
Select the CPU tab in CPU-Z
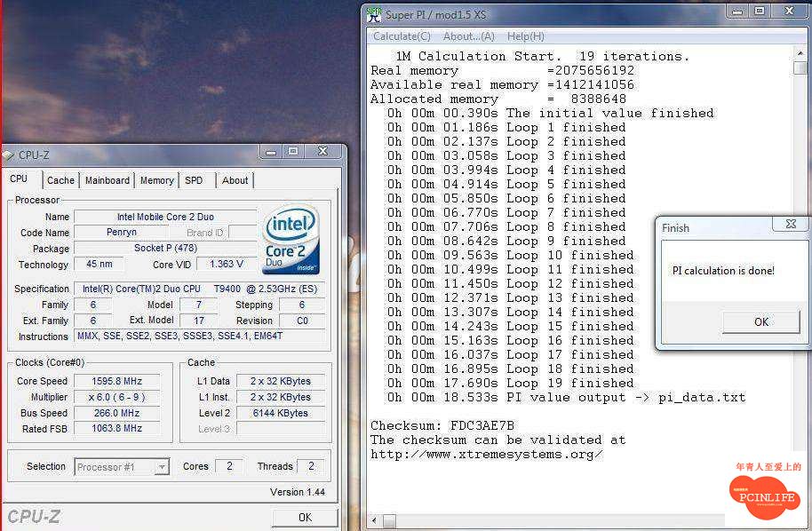(19, 178)
